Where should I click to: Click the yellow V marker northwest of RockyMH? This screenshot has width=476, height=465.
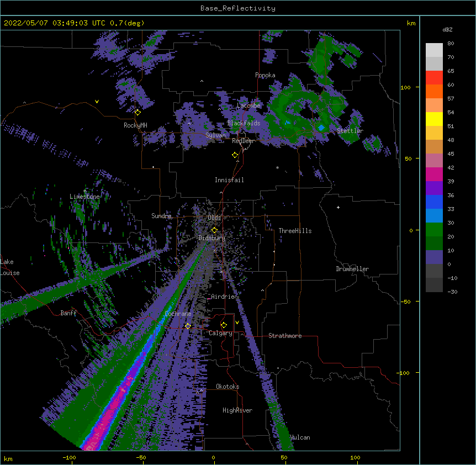[x=97, y=102]
